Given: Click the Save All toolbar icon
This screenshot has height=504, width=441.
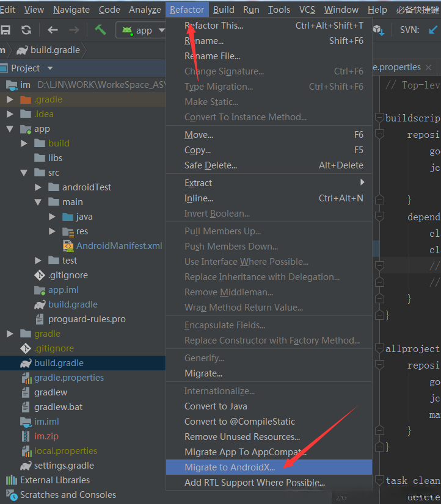Looking at the screenshot, I should coord(5,31).
